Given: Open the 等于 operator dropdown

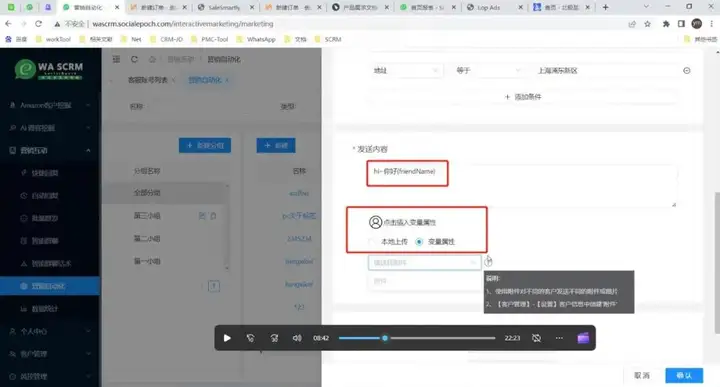Looking at the screenshot, I should pyautogui.click(x=489, y=70).
